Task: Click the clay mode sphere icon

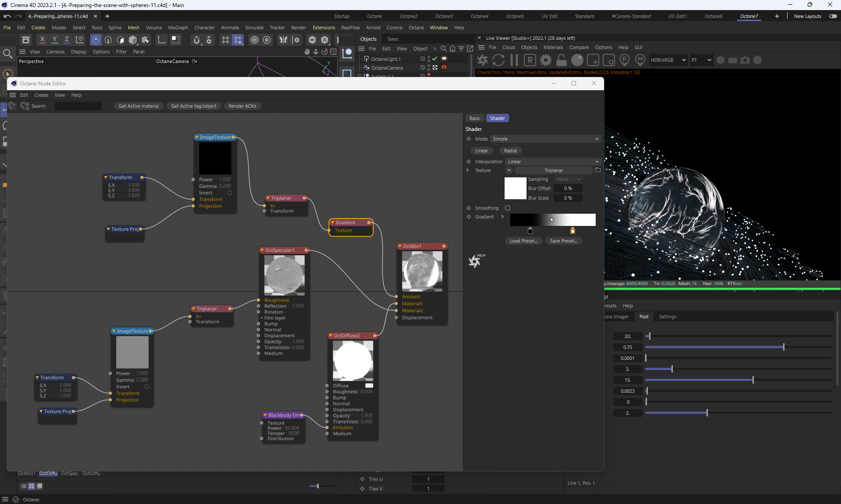Action: [x=577, y=60]
